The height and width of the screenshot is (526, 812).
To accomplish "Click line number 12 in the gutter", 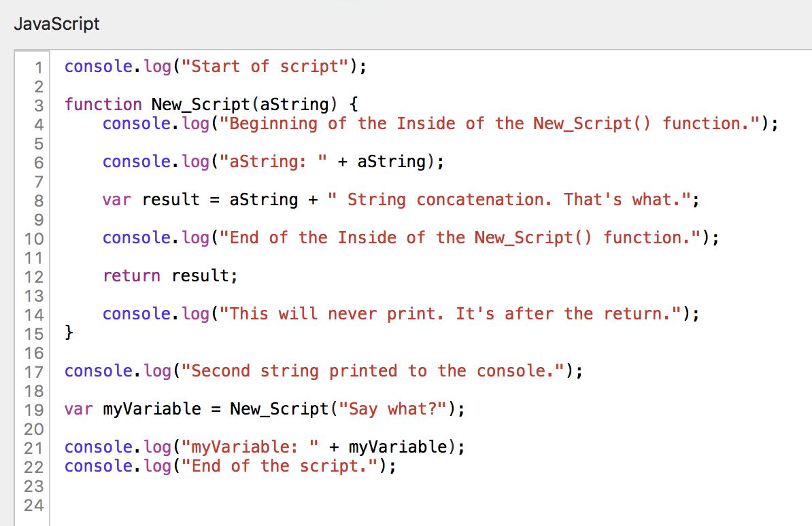I will coord(34,277).
